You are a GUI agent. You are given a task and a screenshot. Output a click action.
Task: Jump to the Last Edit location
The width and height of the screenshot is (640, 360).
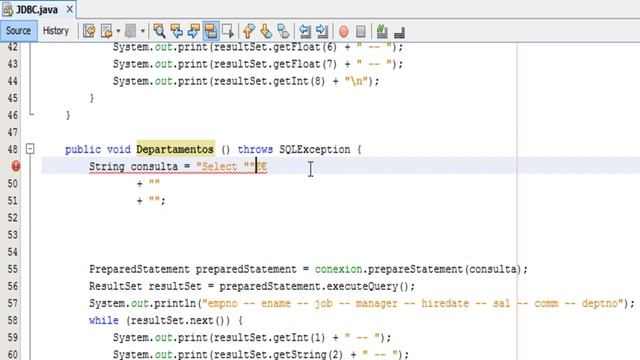click(x=89, y=31)
